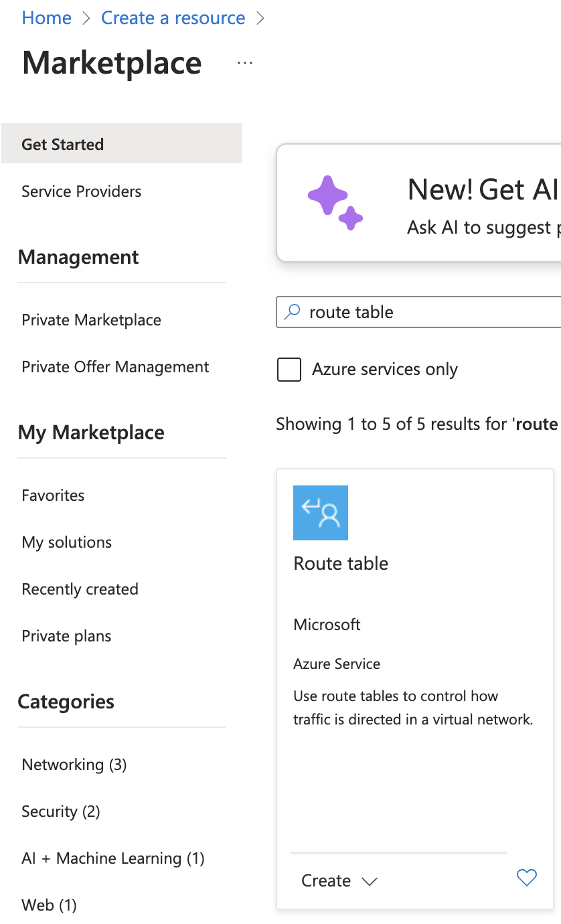View Recently created items
Image resolution: width=561 pixels, height=924 pixels.
point(80,589)
